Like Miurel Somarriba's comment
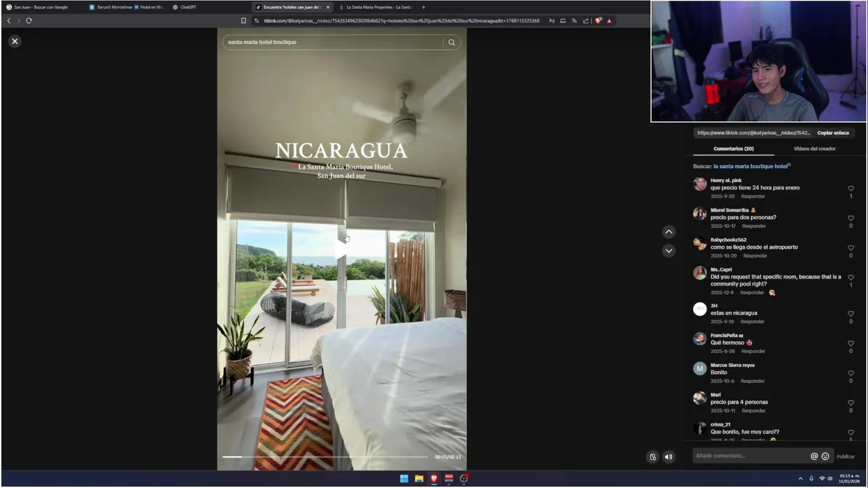Viewport: 868px width, 488px height. pos(851,218)
